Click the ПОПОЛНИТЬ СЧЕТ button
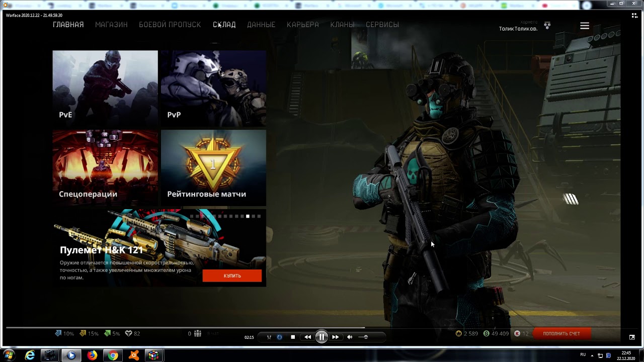 point(561,333)
